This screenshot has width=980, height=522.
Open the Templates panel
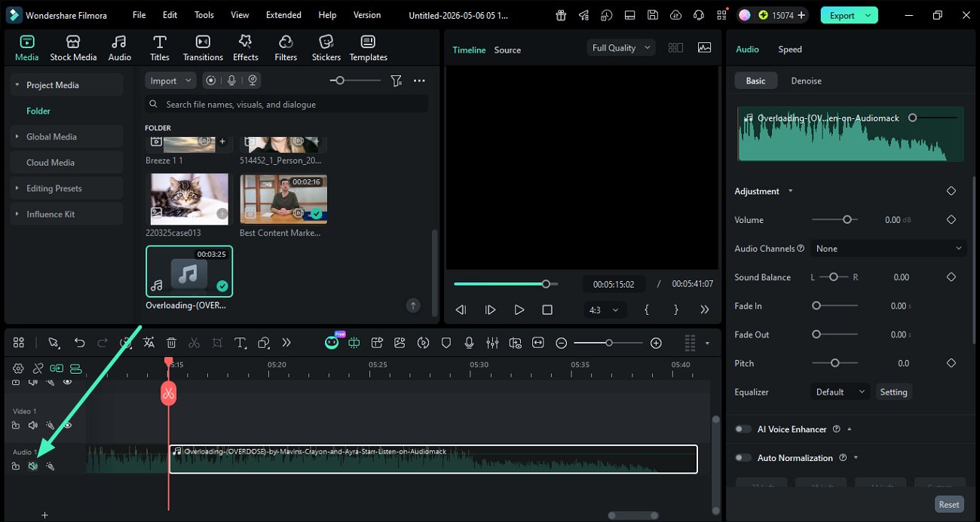pyautogui.click(x=368, y=48)
